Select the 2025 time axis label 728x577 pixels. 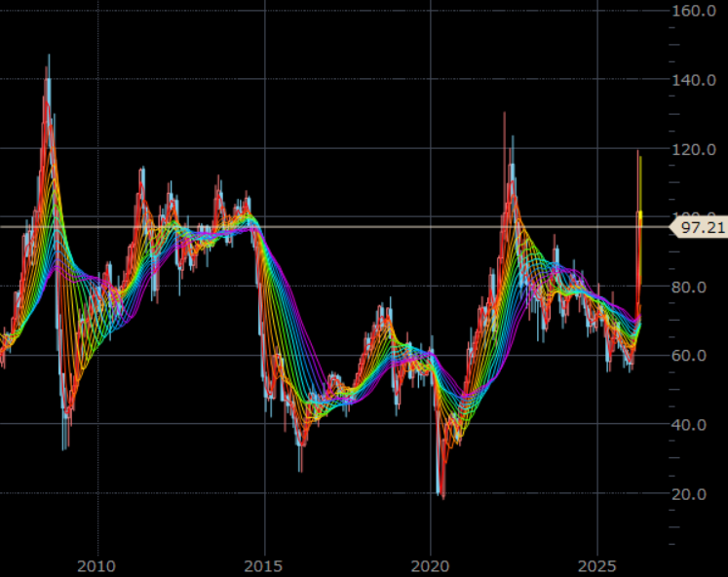[597, 566]
